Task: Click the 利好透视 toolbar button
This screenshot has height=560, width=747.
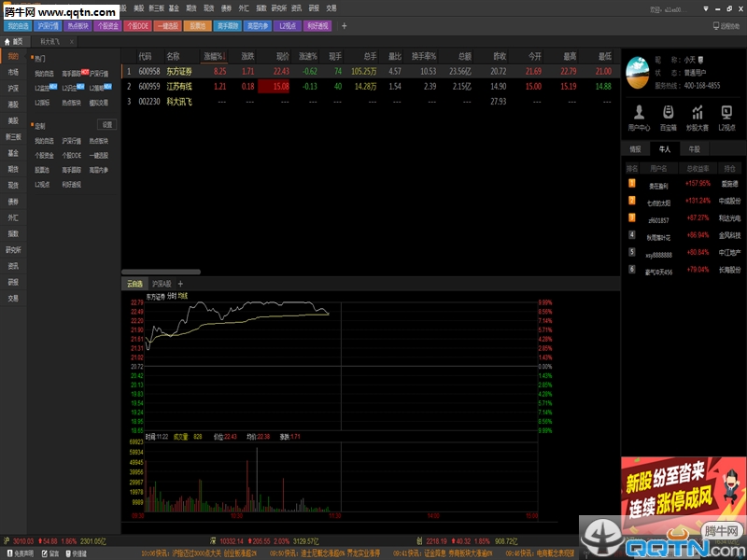Action: (317, 26)
